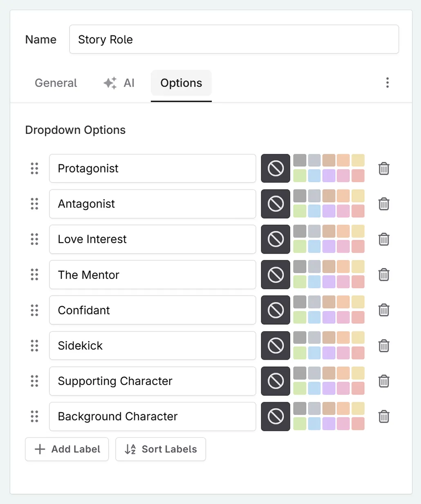This screenshot has height=504, width=421.
Task: Open the AI tab
Action: click(x=119, y=83)
